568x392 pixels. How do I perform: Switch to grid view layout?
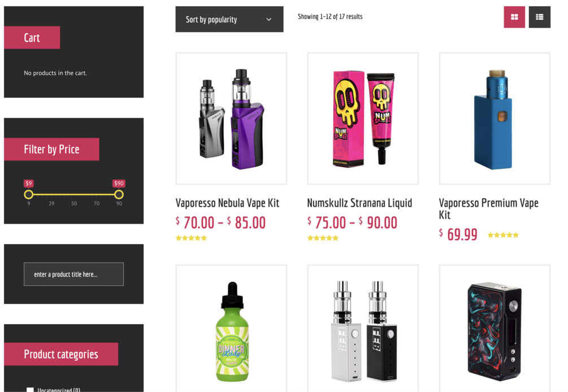coord(514,17)
